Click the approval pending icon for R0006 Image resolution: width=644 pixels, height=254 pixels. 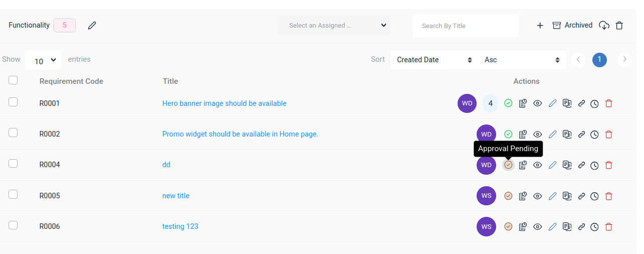pos(508,226)
